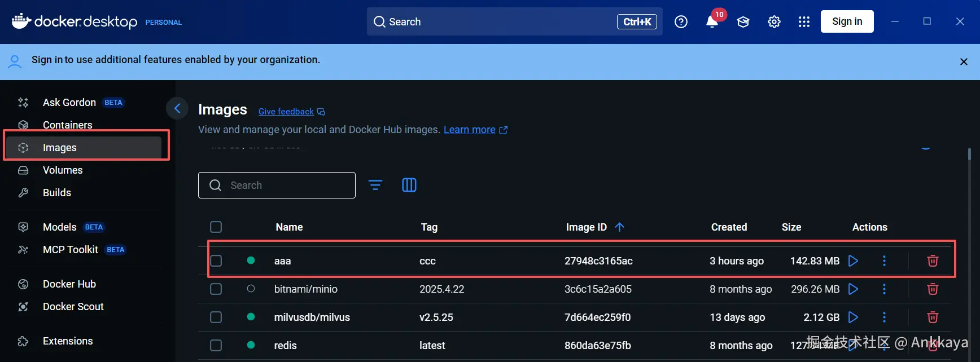This screenshot has width=980, height=362.
Task: Run the bitnami/minio image
Action: pos(854,289)
